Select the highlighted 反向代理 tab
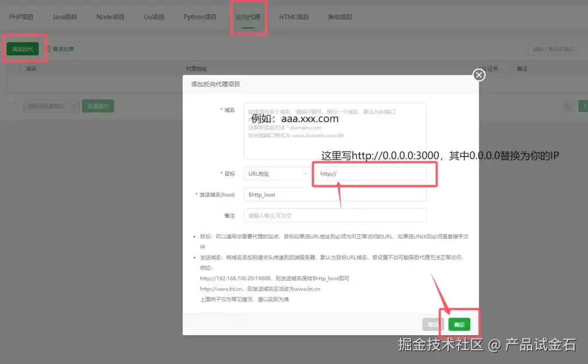588x364 pixels. pos(249,17)
